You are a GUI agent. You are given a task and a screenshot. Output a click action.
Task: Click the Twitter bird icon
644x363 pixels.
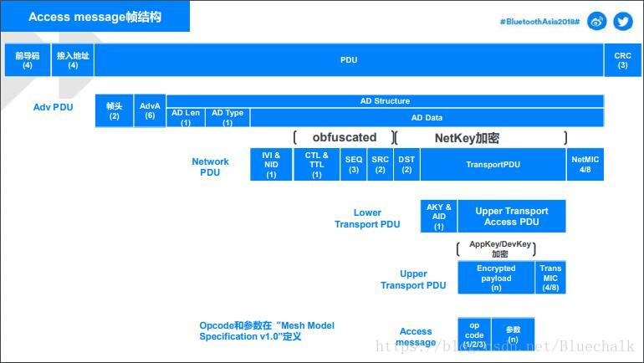click(x=623, y=22)
